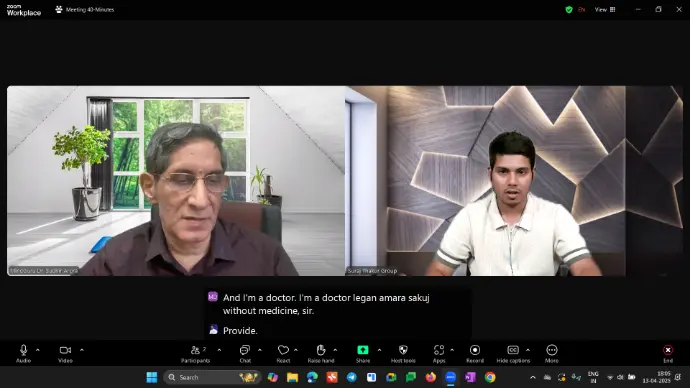Open the green chat app in taskbar
690x388 pixels.
coord(411,377)
